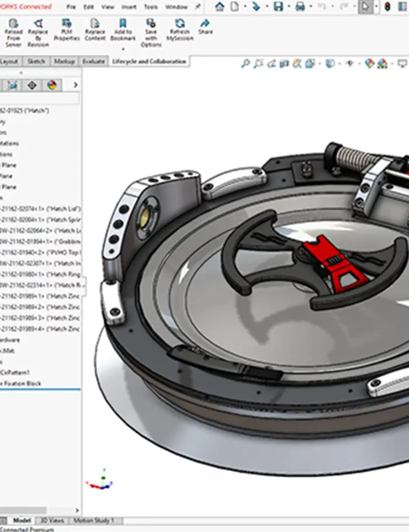Click Save with Options icon
Viewport: 409px width, 532px height.
[151, 23]
